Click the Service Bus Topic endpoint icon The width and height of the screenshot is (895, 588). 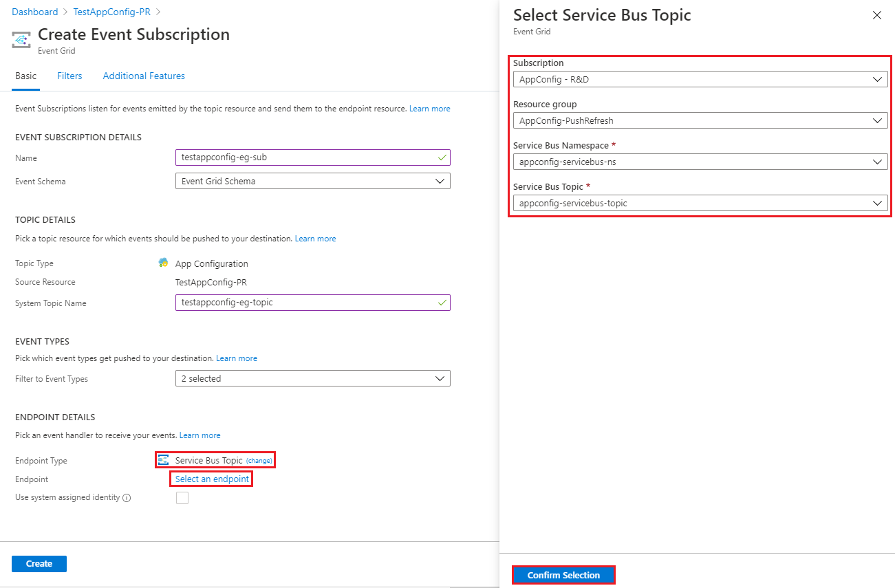point(164,460)
